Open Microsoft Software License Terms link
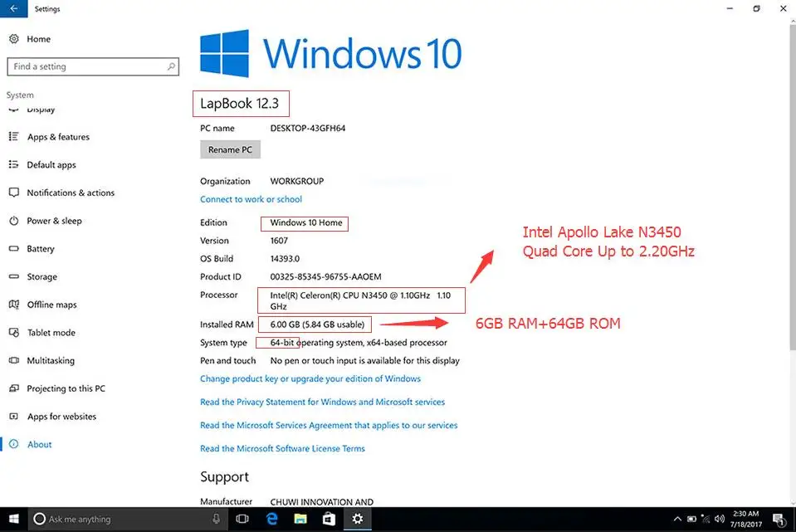 coord(282,448)
